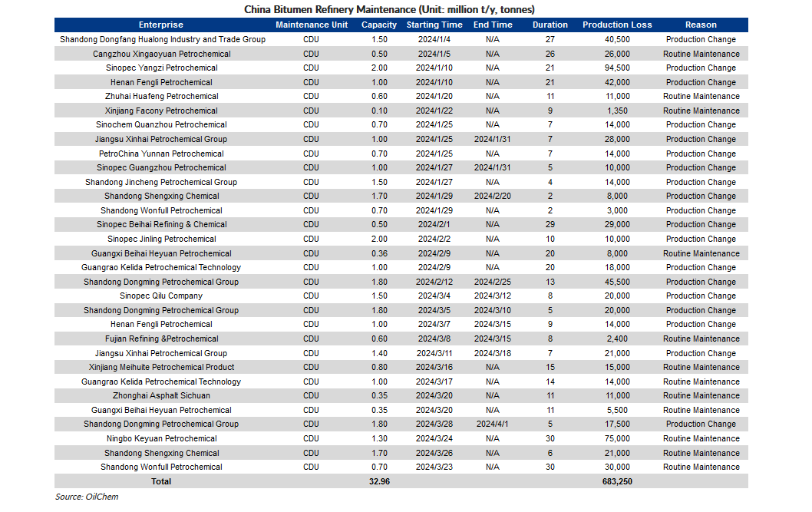Click the total capacity 32.96
The height and width of the screenshot is (512, 812).
click(379, 481)
